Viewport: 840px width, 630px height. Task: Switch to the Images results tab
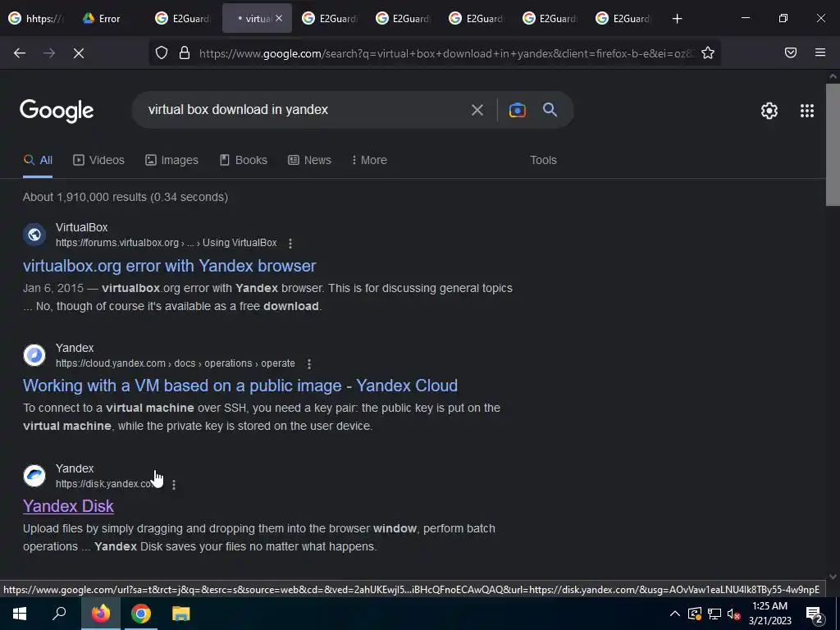coord(171,160)
